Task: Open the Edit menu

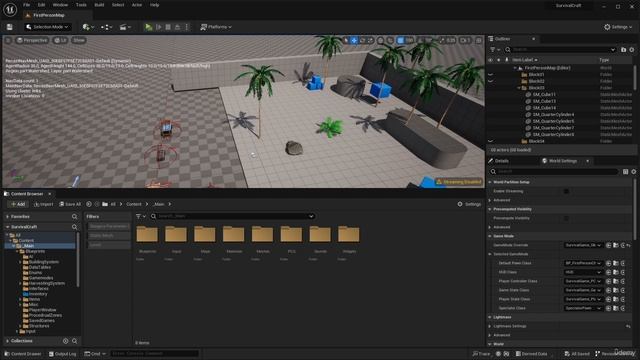Action: [41, 5]
